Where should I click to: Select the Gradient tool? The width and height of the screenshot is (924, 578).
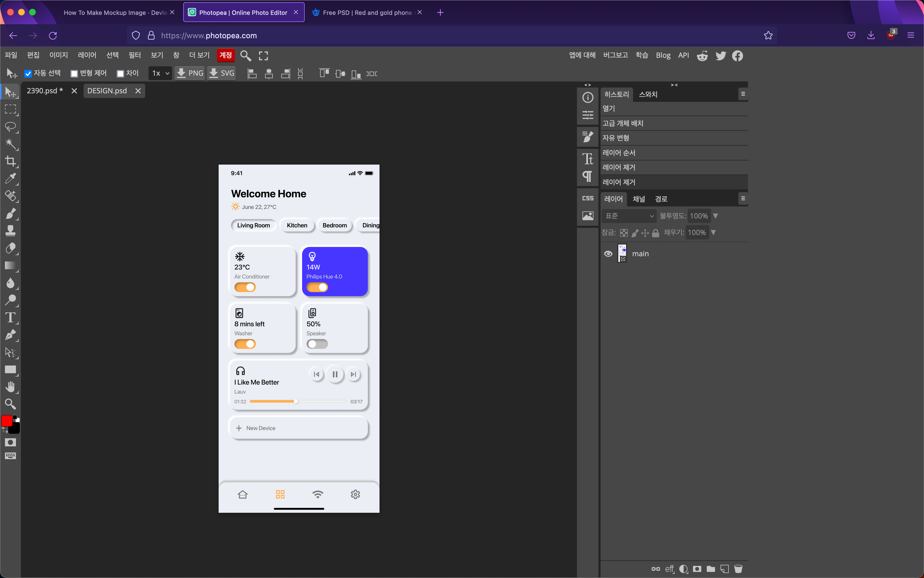pos(10,265)
